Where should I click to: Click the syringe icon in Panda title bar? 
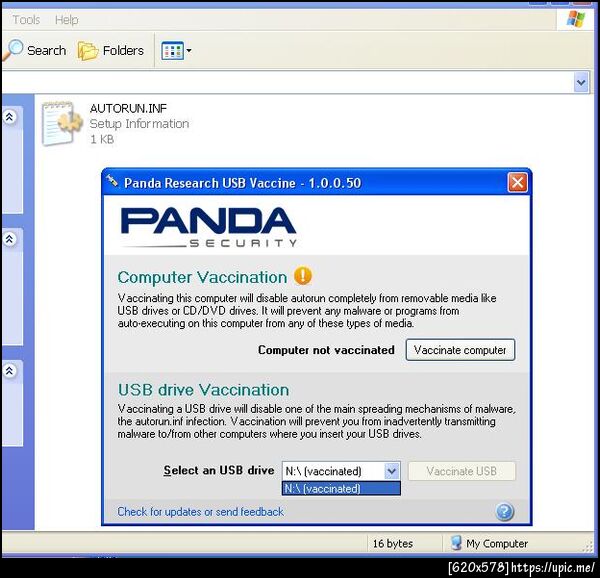coord(112,180)
